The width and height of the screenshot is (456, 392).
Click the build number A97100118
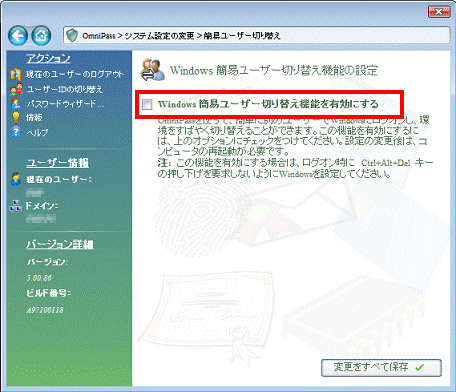45,310
